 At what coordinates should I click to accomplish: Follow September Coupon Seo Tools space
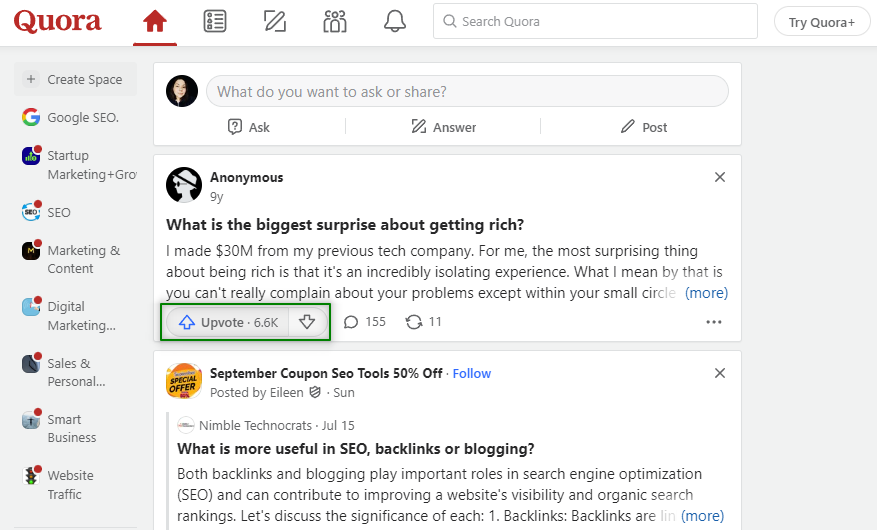click(x=471, y=373)
